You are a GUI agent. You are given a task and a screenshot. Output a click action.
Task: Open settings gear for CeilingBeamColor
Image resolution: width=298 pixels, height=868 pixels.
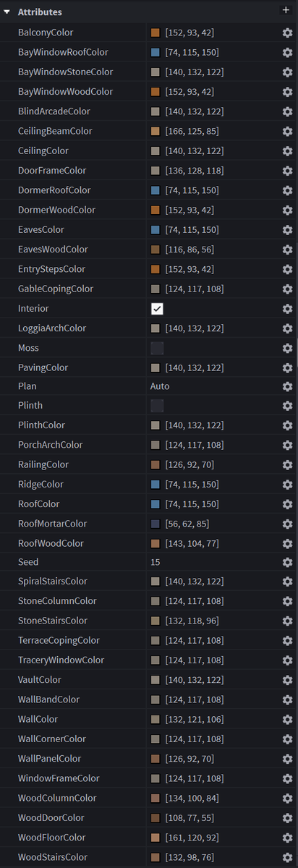287,132
